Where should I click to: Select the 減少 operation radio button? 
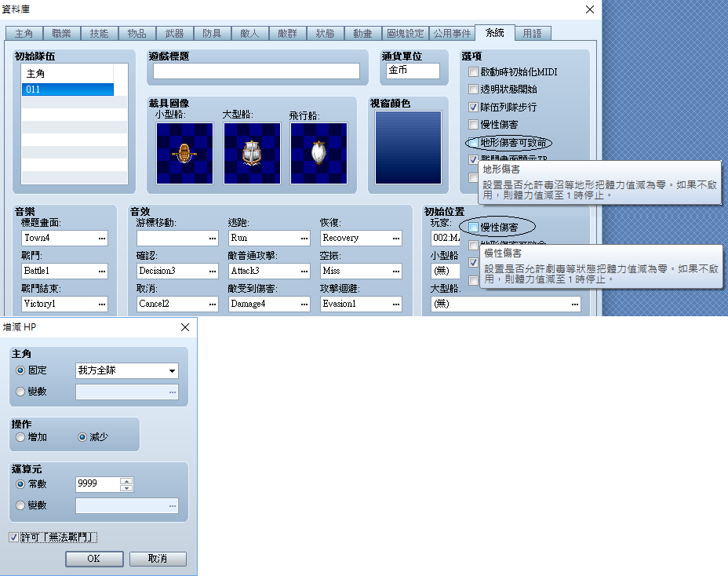tap(82, 437)
